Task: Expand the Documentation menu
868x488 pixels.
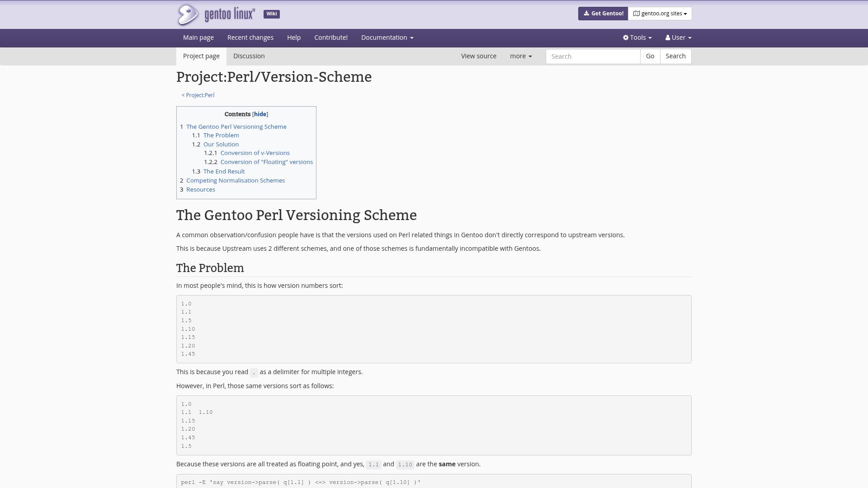Action: point(387,38)
